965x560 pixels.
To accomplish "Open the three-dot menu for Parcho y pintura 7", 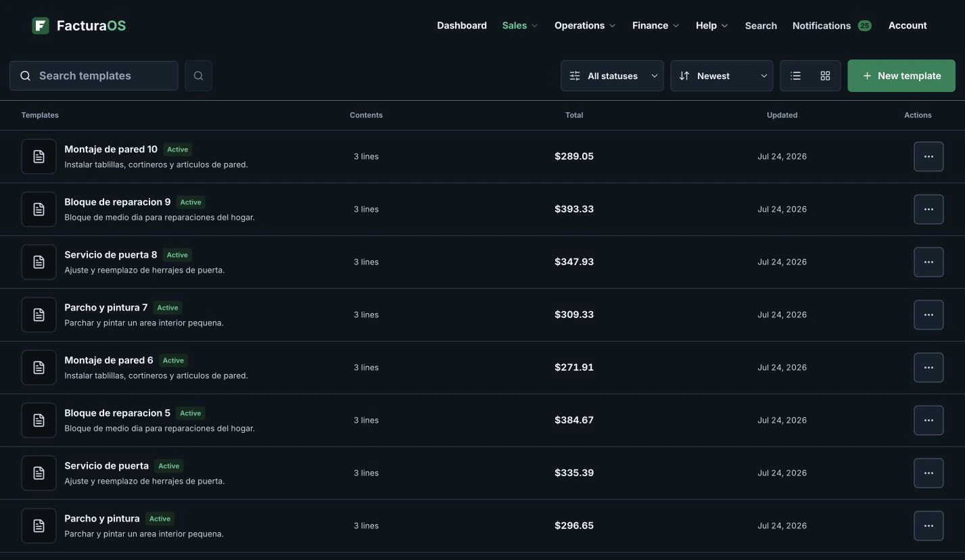I will (x=928, y=314).
